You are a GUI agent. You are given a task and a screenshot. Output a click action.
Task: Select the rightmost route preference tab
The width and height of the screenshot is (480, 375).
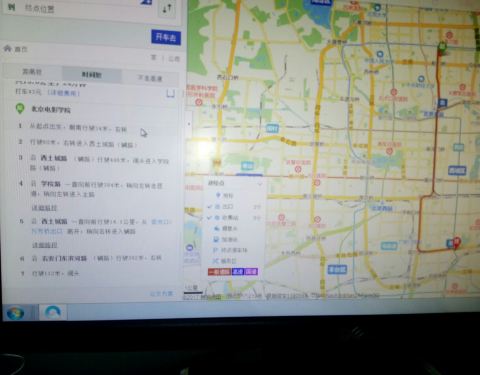tap(150, 78)
